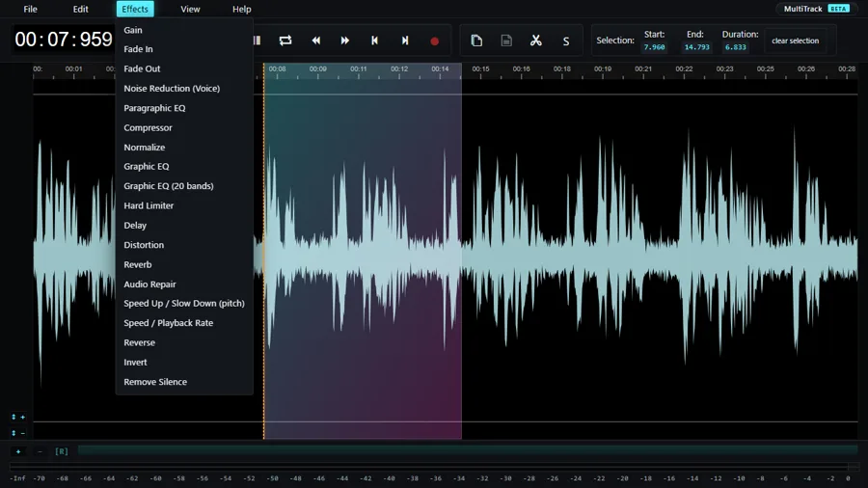
Task: Click timeline marker 00:22
Action: (x=684, y=68)
